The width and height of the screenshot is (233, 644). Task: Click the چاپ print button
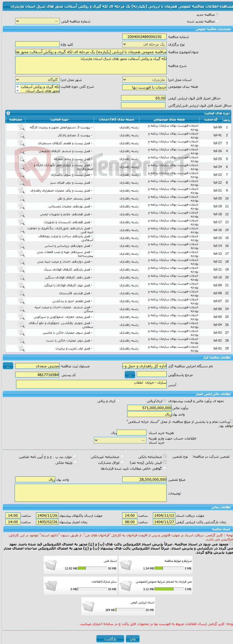[133, 639]
